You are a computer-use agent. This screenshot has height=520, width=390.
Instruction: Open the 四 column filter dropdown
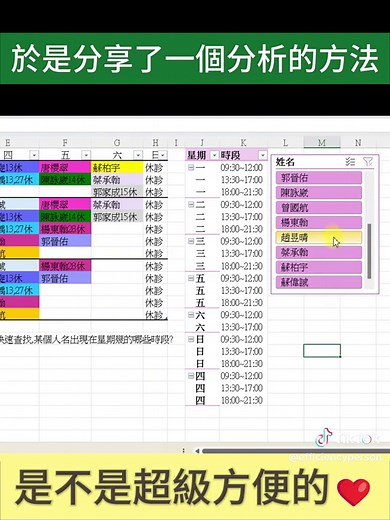pos(34,155)
